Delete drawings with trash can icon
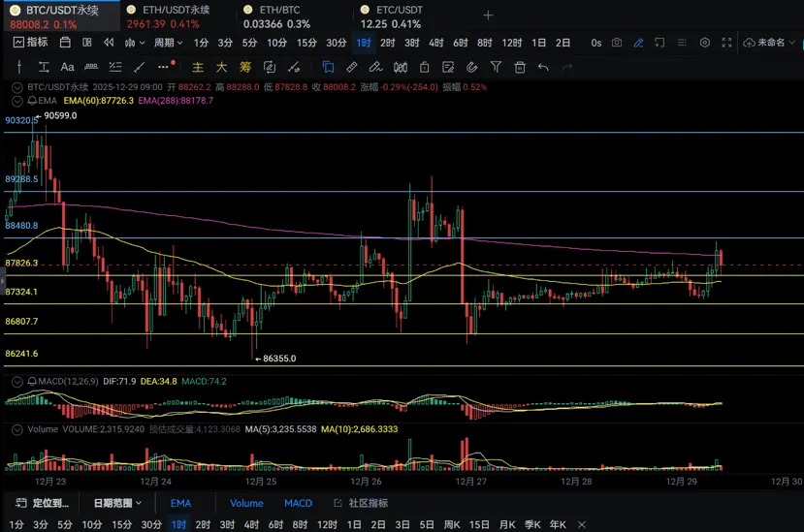804x532 pixels. 520,67
